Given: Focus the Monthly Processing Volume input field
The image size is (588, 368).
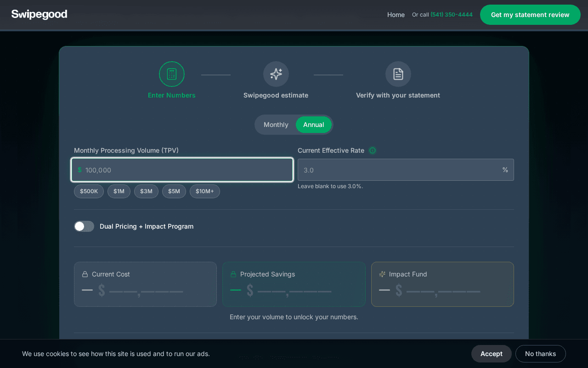Looking at the screenshot, I should point(182,170).
